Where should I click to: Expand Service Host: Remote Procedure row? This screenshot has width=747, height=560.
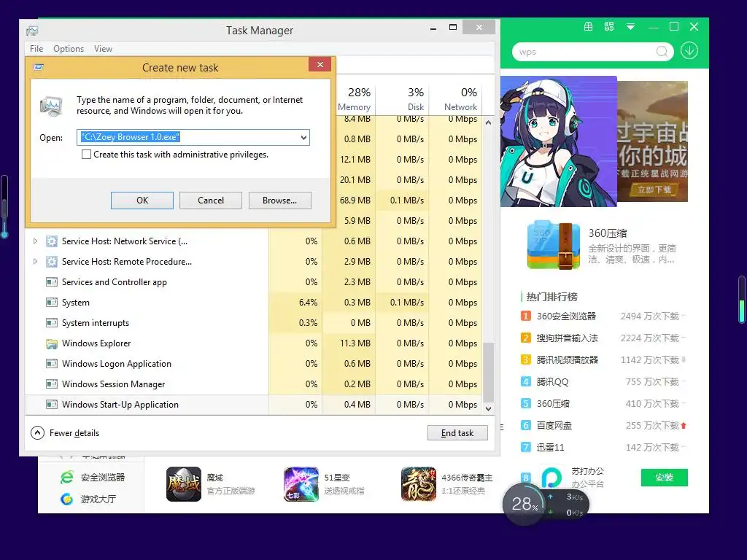point(35,262)
